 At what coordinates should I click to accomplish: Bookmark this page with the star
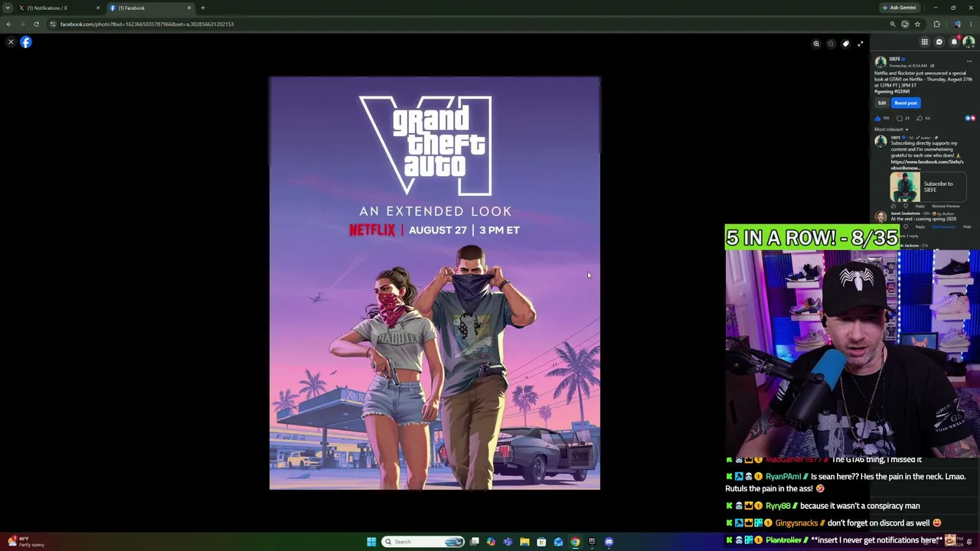tap(917, 24)
